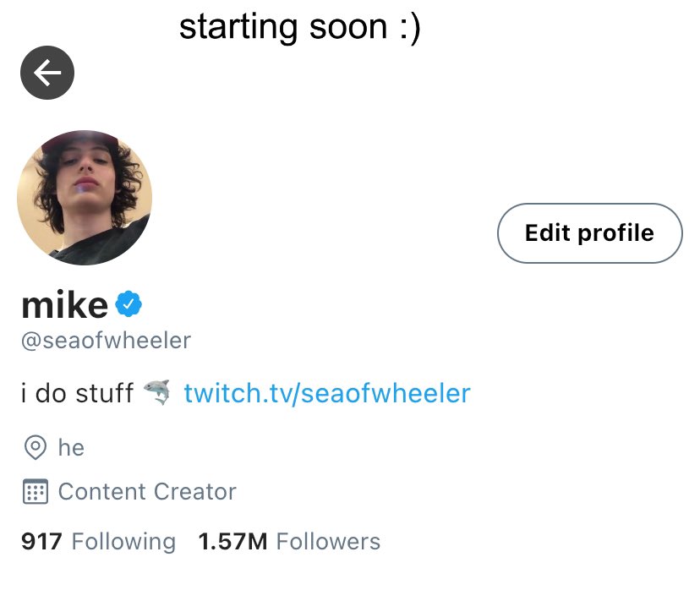Click the back arrow button
Viewport: 700px width, 590px height.
[x=47, y=73]
